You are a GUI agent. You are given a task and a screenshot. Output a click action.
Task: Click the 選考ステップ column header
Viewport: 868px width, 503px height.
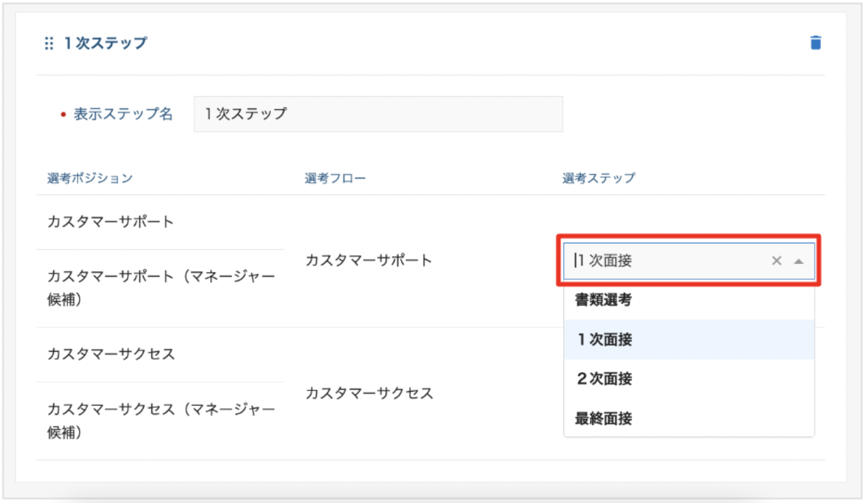(599, 178)
